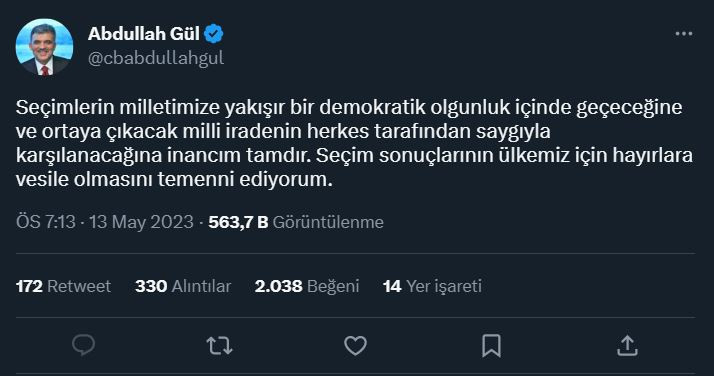The width and height of the screenshot is (714, 376).
Task: Open Abdullah Gül's profile picture
Action: pos(44,47)
